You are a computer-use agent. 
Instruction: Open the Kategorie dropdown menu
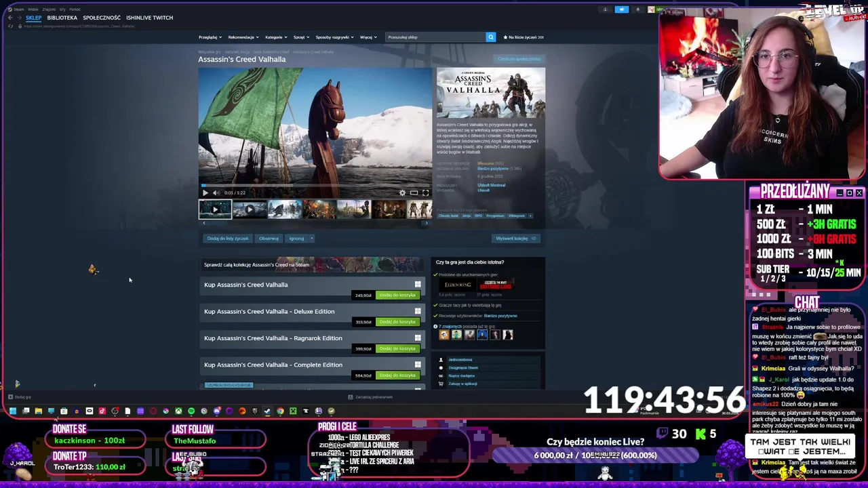click(275, 37)
